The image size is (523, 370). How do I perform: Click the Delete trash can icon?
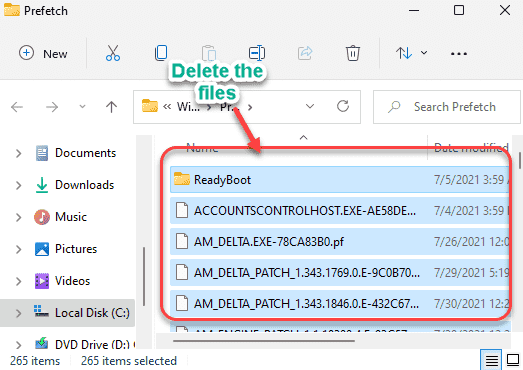click(x=353, y=53)
